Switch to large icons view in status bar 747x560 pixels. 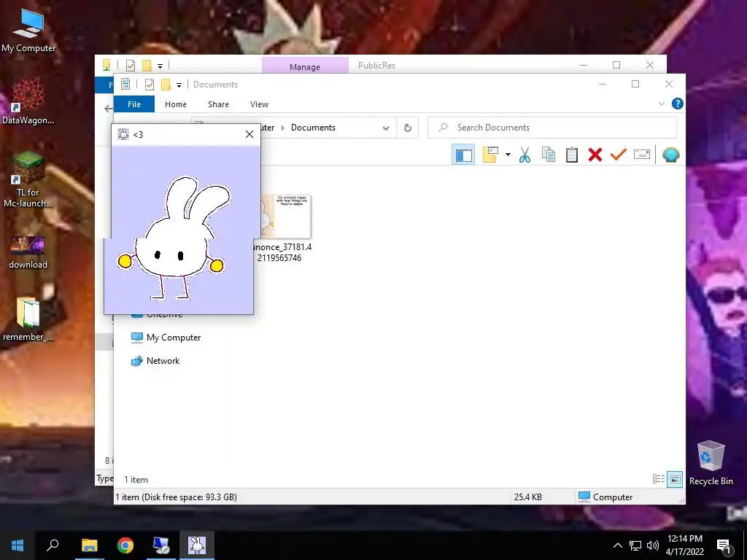675,479
